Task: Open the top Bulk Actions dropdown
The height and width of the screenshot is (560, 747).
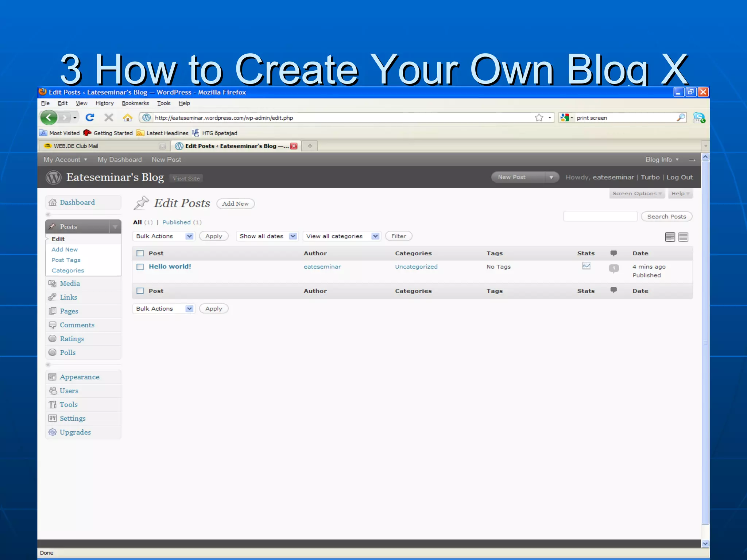Action: coord(164,236)
